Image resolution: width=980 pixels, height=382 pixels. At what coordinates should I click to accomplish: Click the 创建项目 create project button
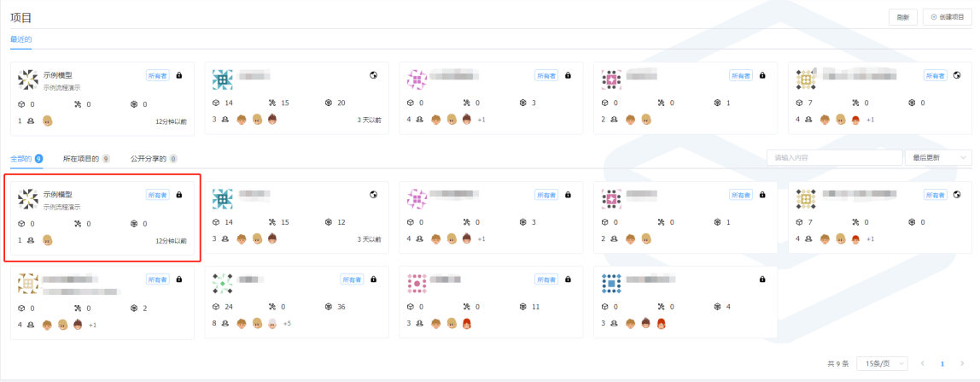[x=947, y=17]
